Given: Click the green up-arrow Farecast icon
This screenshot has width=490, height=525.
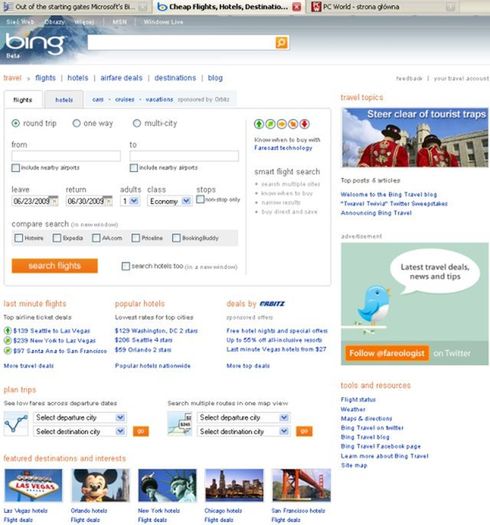Looking at the screenshot, I should [x=259, y=124].
